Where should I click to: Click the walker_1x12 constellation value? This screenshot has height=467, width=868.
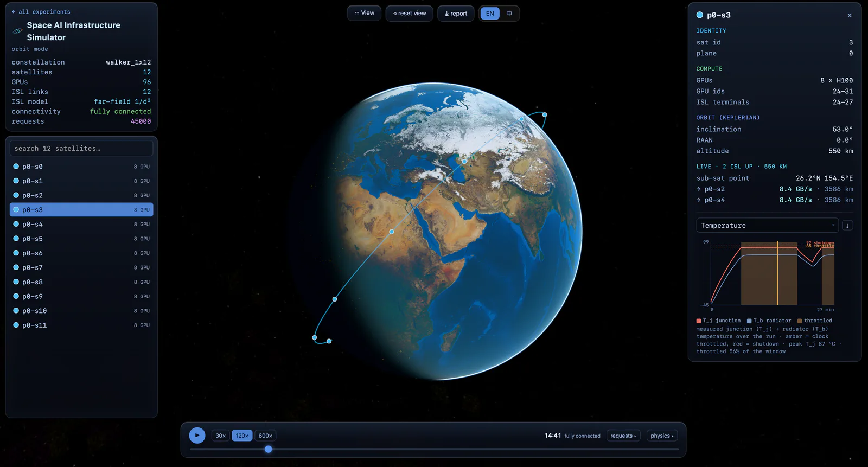[x=129, y=62]
